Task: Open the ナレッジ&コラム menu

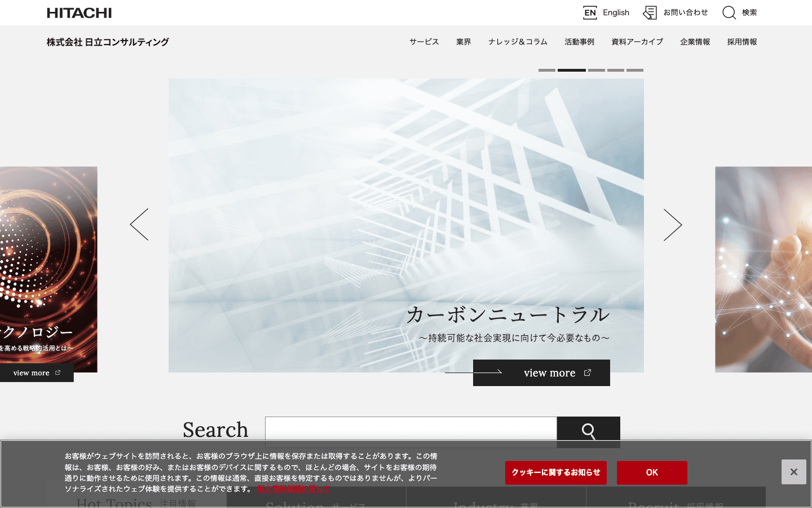Action: point(518,42)
